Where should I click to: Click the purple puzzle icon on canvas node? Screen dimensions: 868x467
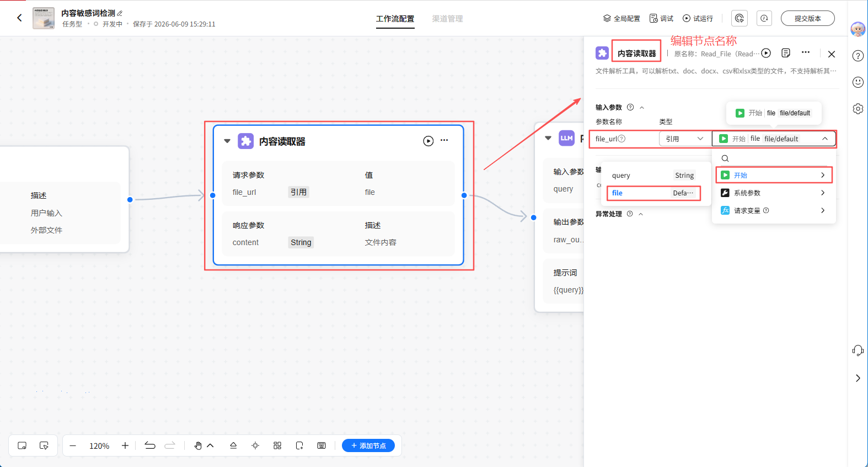coord(246,141)
